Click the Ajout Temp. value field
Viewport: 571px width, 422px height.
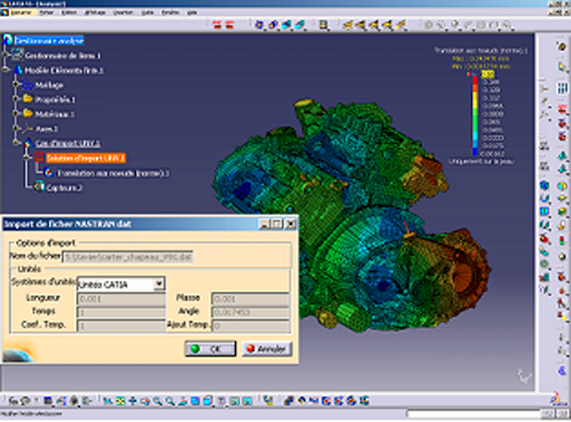251,326
